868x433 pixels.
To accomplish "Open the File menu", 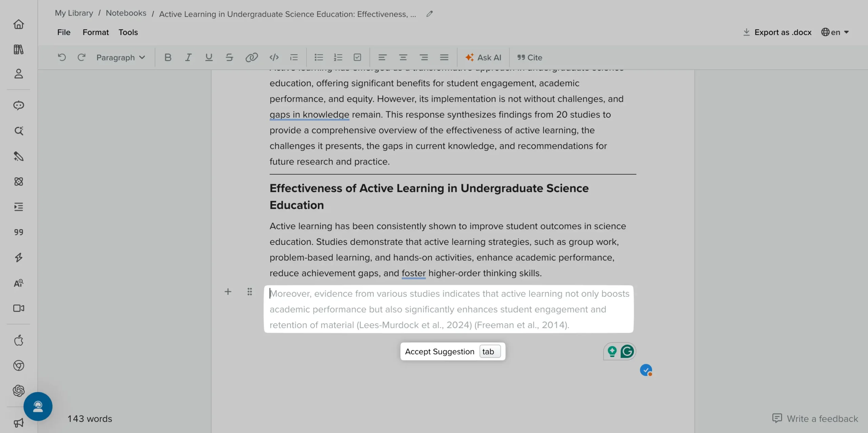I will pyautogui.click(x=64, y=32).
